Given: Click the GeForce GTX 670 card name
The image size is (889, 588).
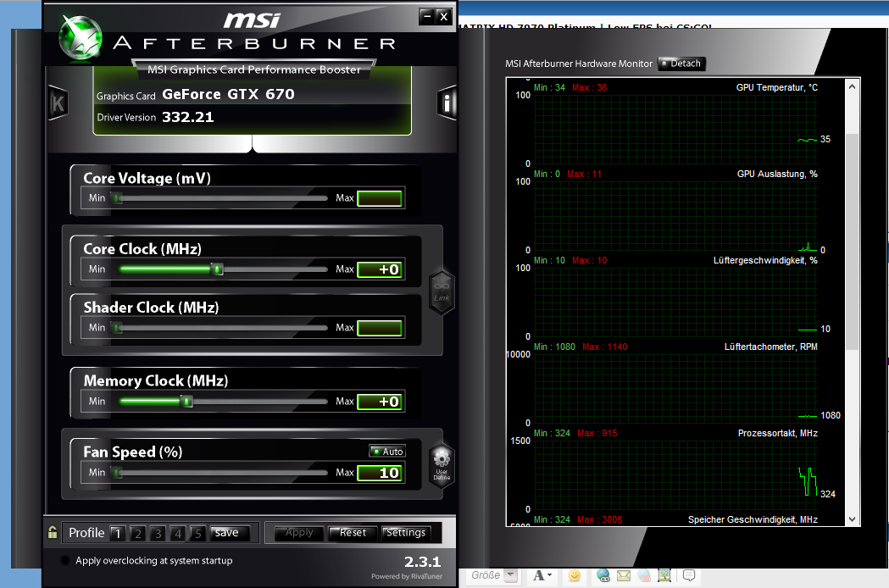Looking at the screenshot, I should tap(229, 94).
